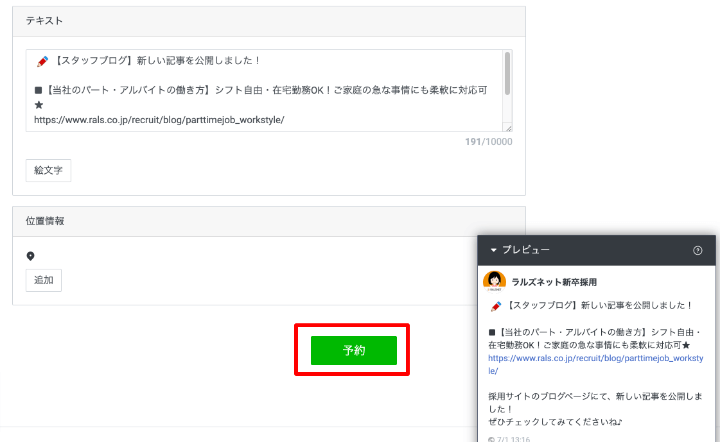This screenshot has height=442, width=720.
Task: Click the green 予約 button
Action: coord(353,351)
